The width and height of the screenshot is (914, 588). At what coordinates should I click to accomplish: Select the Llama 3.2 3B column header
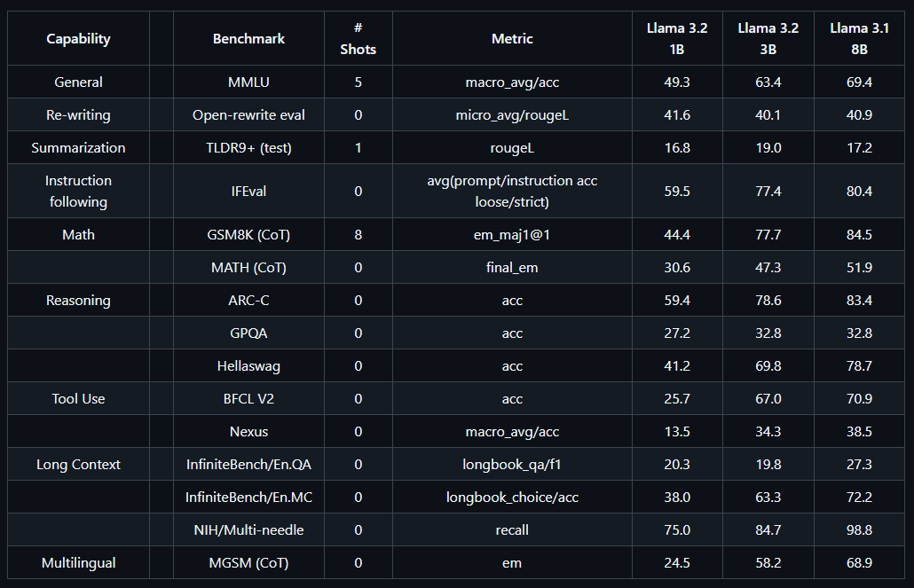(768, 39)
